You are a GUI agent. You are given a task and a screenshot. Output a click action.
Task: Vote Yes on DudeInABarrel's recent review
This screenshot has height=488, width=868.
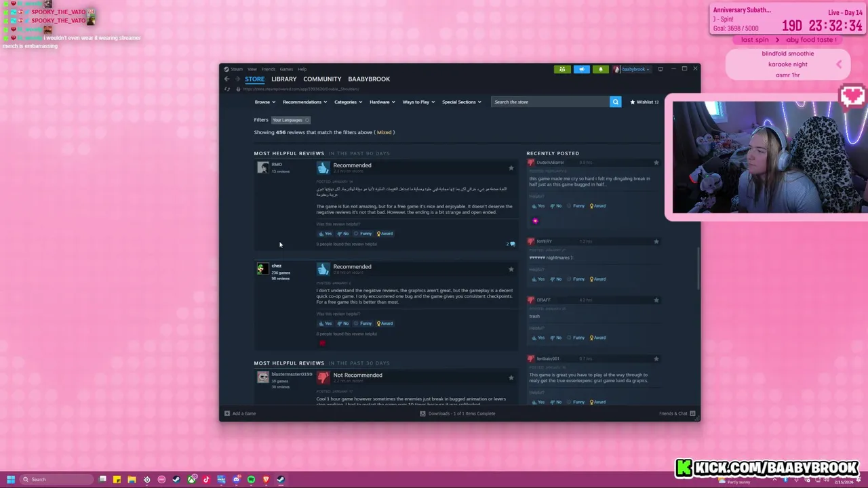(538, 206)
